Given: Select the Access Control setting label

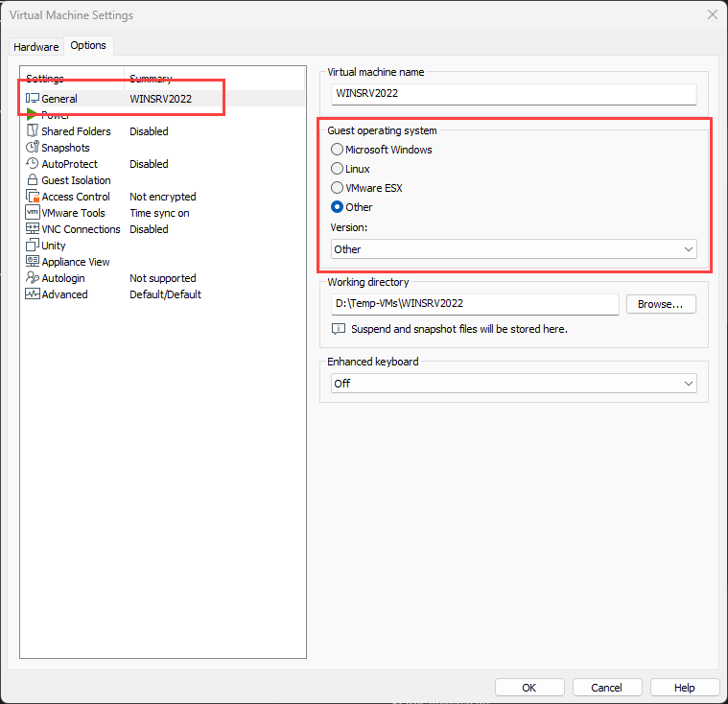Looking at the screenshot, I should [x=76, y=197].
